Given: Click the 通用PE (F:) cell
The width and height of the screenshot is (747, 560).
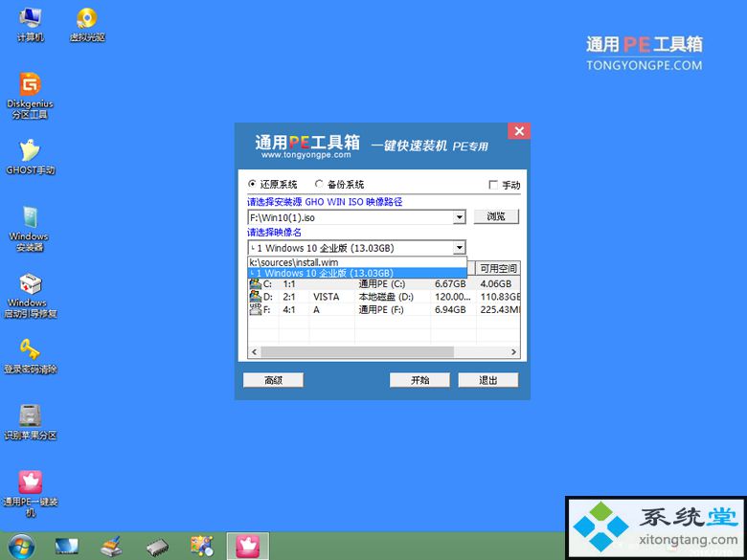Looking at the screenshot, I should [381, 309].
